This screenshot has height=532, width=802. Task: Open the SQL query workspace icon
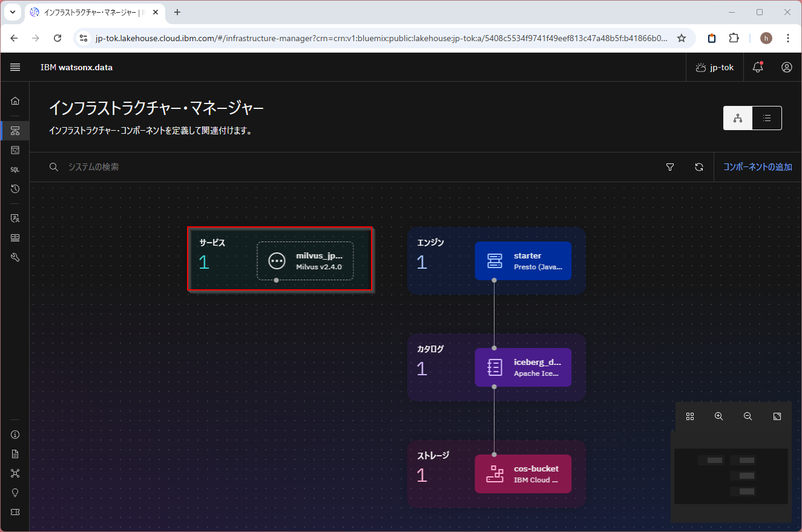click(x=15, y=169)
